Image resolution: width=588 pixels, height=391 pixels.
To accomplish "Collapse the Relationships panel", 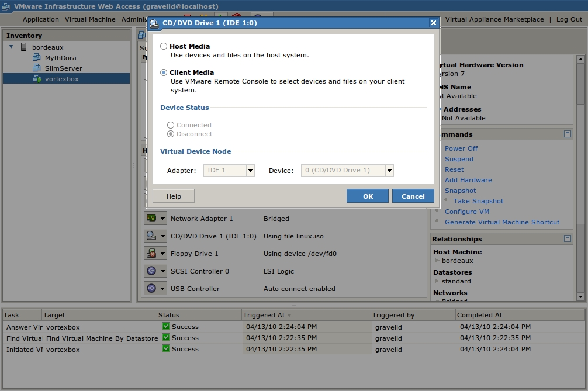I will click(568, 238).
